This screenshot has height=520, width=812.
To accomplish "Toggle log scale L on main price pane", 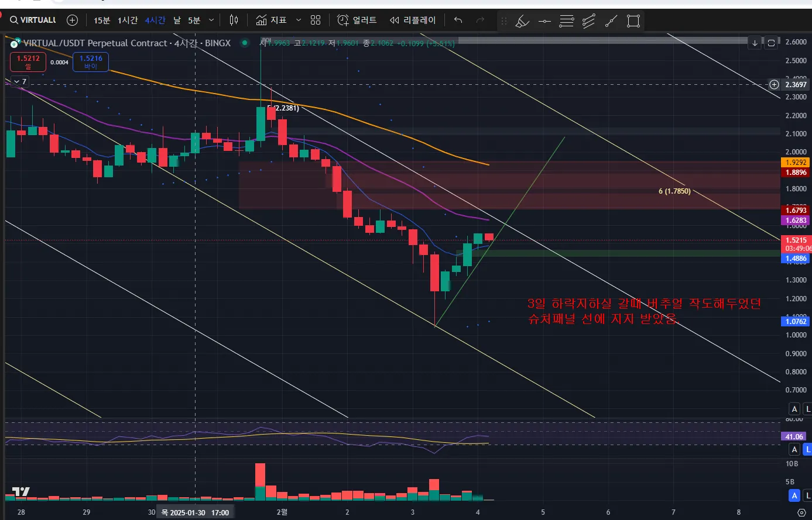I will click(808, 408).
